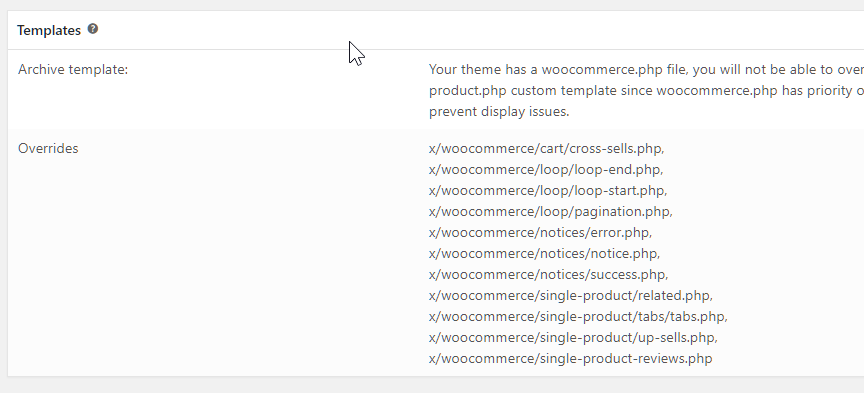The width and height of the screenshot is (864, 393).
Task: Select the 'Archive template:' row label
Action: [73, 69]
